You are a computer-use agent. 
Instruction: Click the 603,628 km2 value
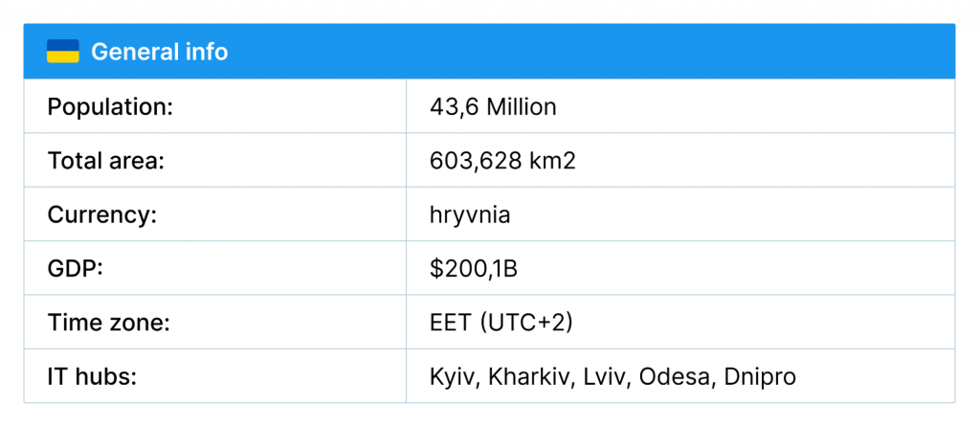click(x=502, y=161)
